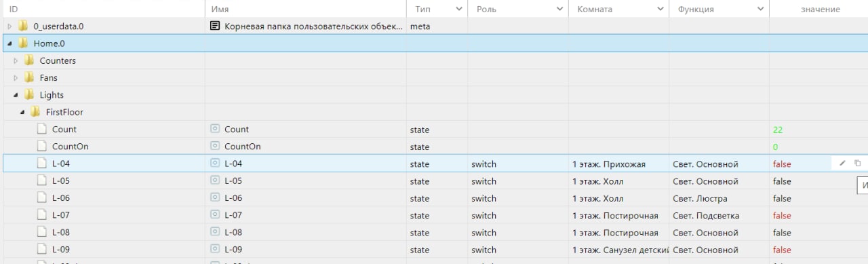Click the state icon next to Count name

[x=216, y=129]
